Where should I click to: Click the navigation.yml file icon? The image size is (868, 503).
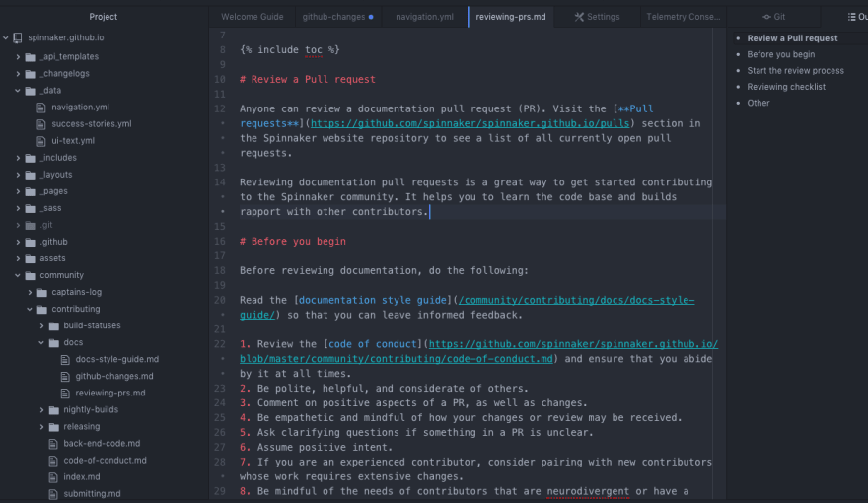coord(41,108)
